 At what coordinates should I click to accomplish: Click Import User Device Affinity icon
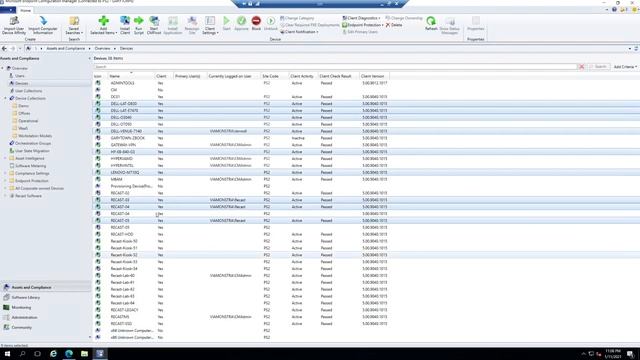click(14, 25)
